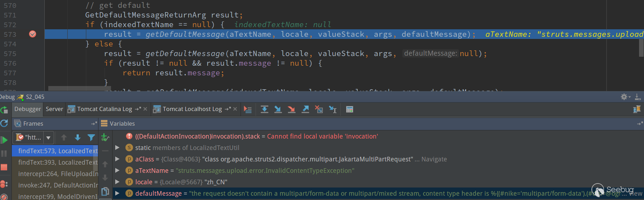Click line number 575 in the gutter
The image size is (644, 200).
click(10, 54)
